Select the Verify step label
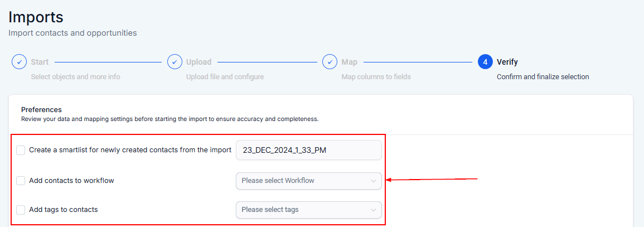Image resolution: width=644 pixels, height=227 pixels. click(x=507, y=62)
